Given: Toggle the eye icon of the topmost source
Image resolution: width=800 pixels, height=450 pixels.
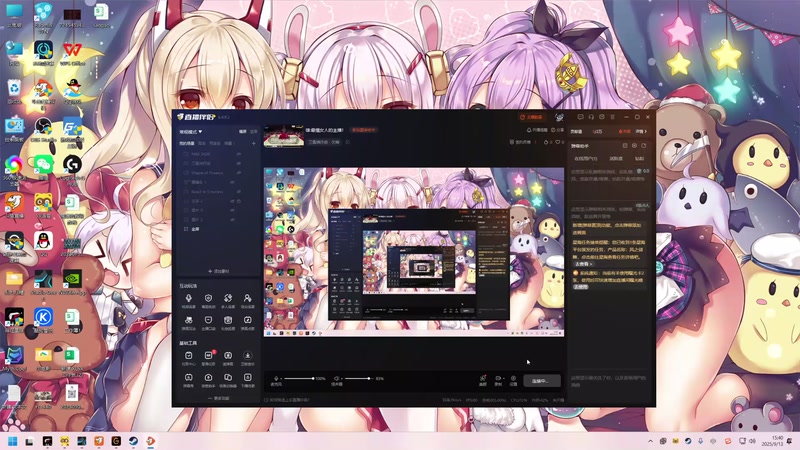Looking at the screenshot, I should click(x=239, y=154).
